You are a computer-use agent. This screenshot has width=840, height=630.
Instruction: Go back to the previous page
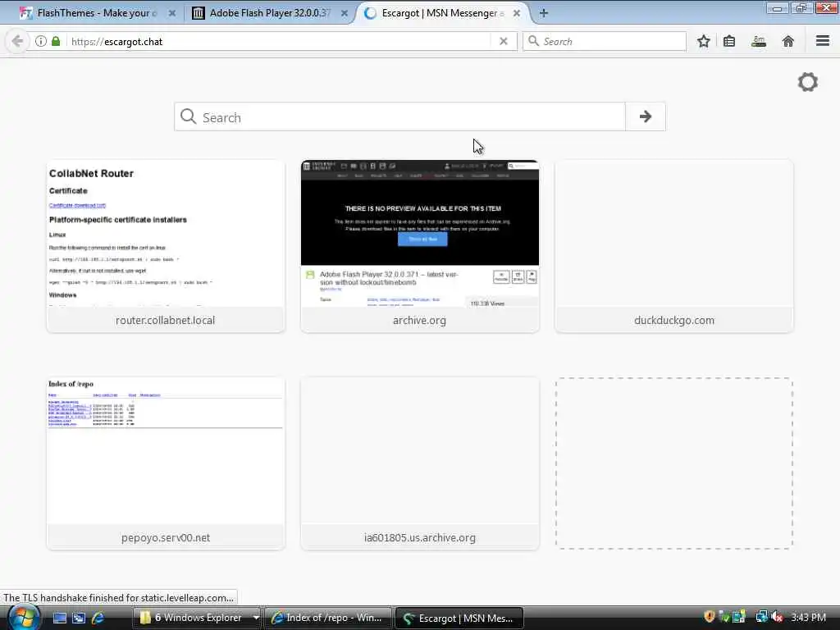17,41
